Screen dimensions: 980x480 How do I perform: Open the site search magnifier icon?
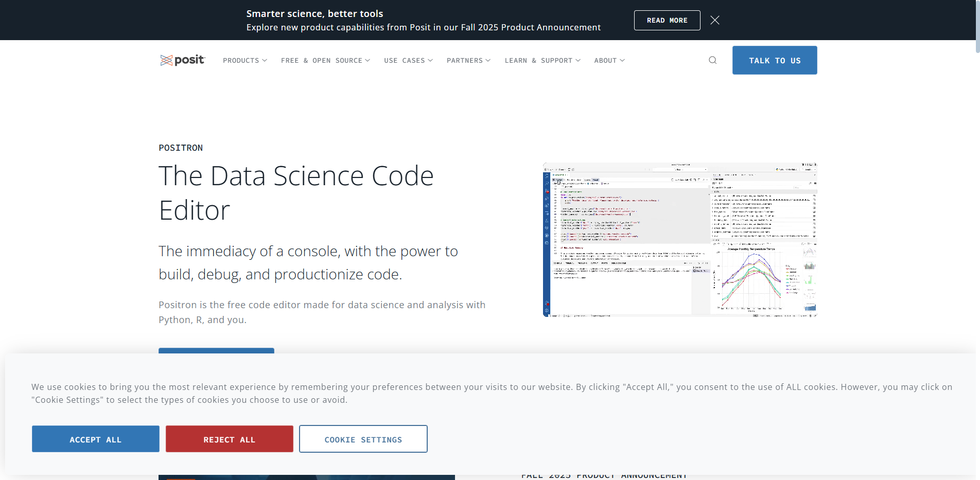(x=712, y=60)
